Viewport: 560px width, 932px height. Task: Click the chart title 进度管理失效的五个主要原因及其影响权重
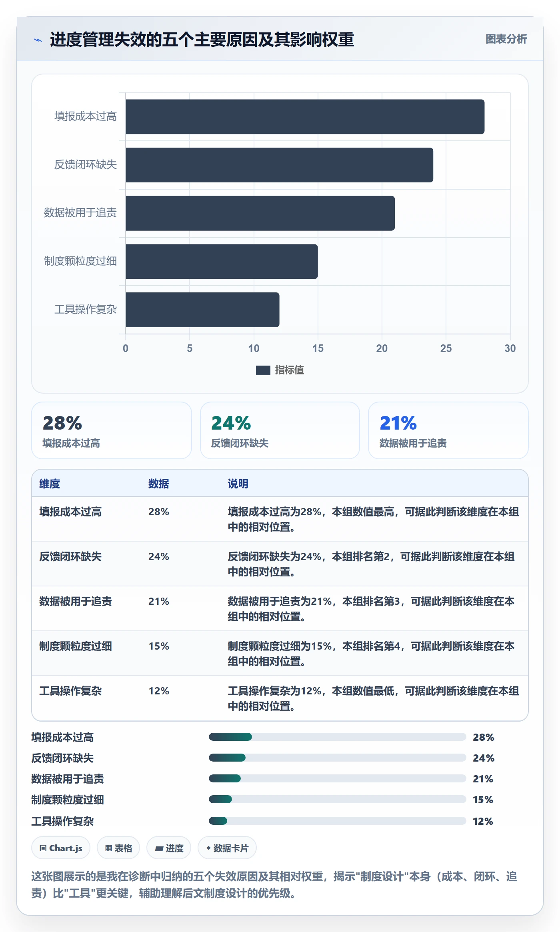(x=202, y=40)
